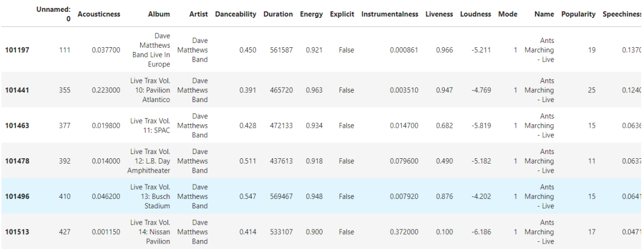The image size is (644, 249).
Task: Click Unnamed: 0 value 392
Action: (64, 161)
